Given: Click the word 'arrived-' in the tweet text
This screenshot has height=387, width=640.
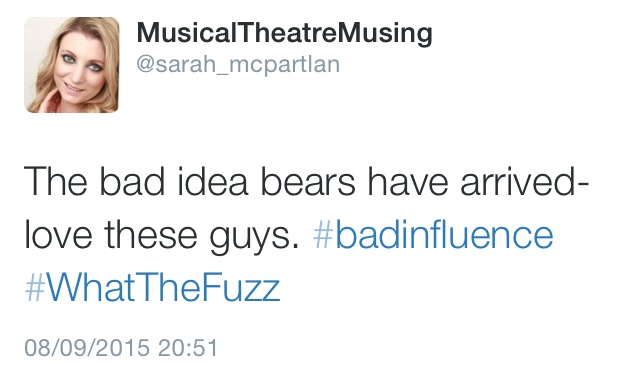Looking at the screenshot, I should tap(524, 182).
